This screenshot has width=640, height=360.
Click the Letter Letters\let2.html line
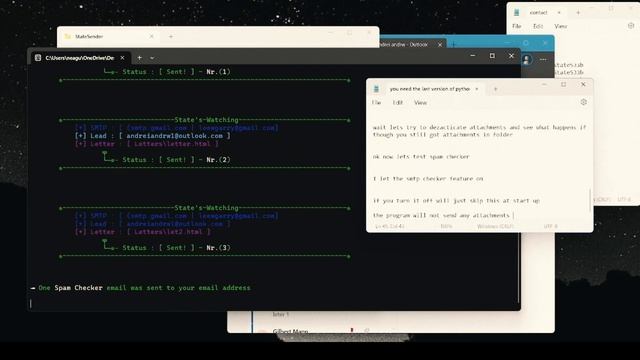tap(143, 232)
